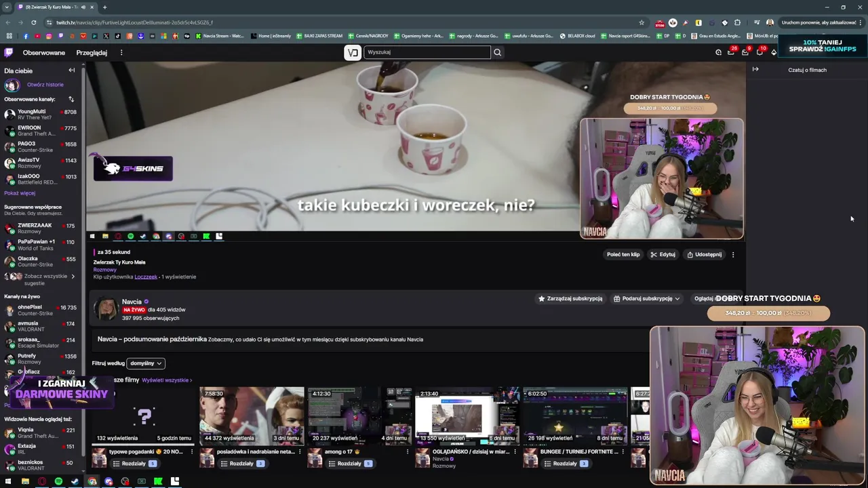Open File Explorer from the taskbar
The width and height of the screenshot is (868, 488).
[x=25, y=481]
